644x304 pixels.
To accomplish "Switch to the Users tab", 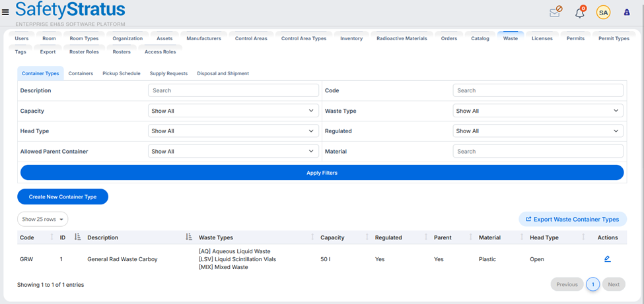I will (x=22, y=38).
